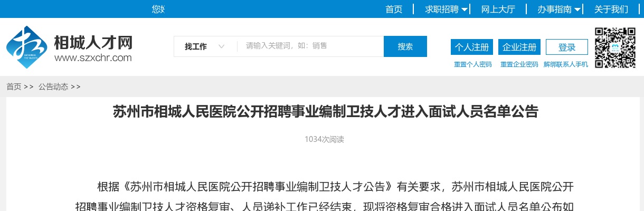Open 解绑联系人手机 link
This screenshot has height=211, width=644.
point(566,64)
